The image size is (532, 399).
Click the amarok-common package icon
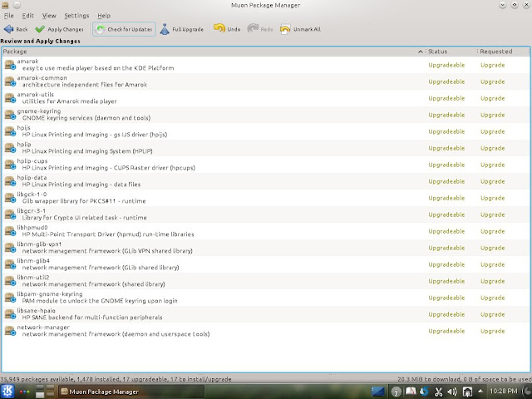[10, 81]
